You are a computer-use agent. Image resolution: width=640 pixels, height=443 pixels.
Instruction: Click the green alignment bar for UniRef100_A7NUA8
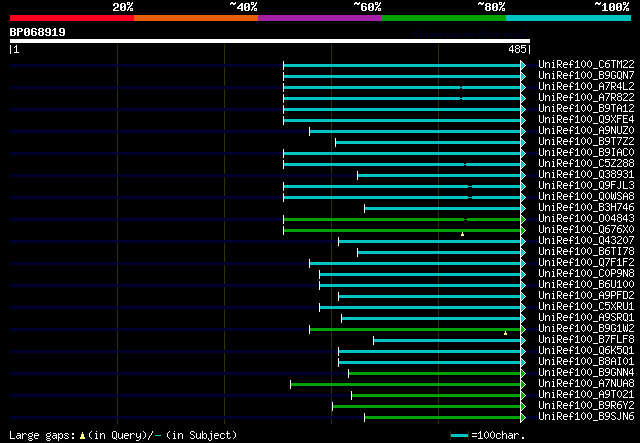click(x=406, y=385)
